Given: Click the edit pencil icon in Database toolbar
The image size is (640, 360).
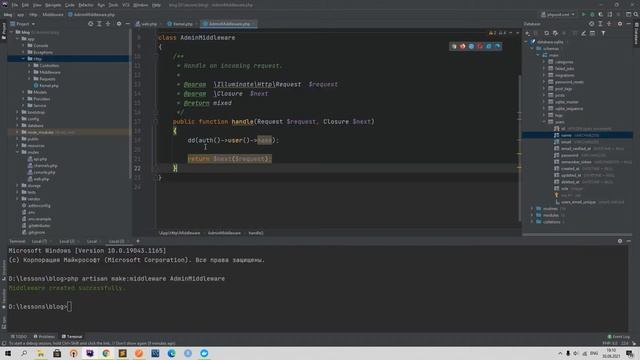Looking at the screenshot, I should (x=583, y=33).
